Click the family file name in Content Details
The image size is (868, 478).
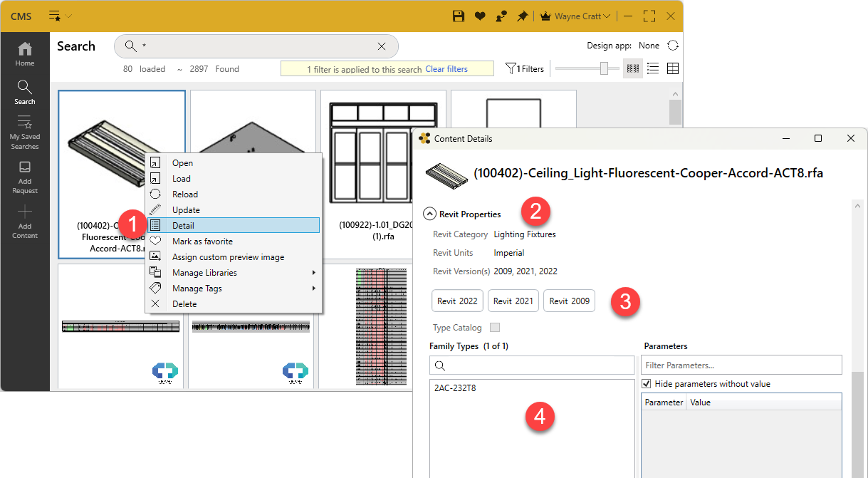[649, 173]
